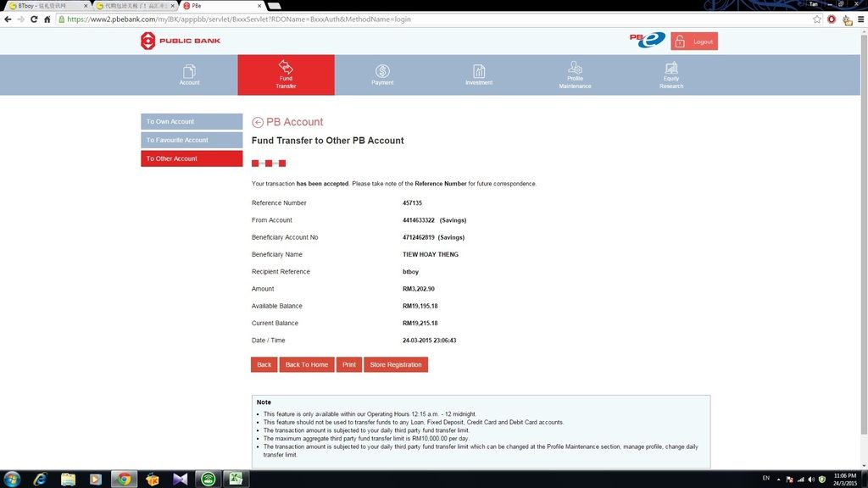Bookmark this page with the star icon
The image size is (868, 488).
(x=817, y=19)
